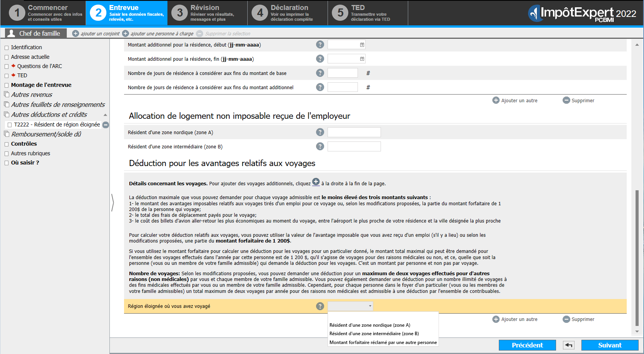Open help for Région éloignée où vous avez voyagé
644x354 pixels.
320,306
